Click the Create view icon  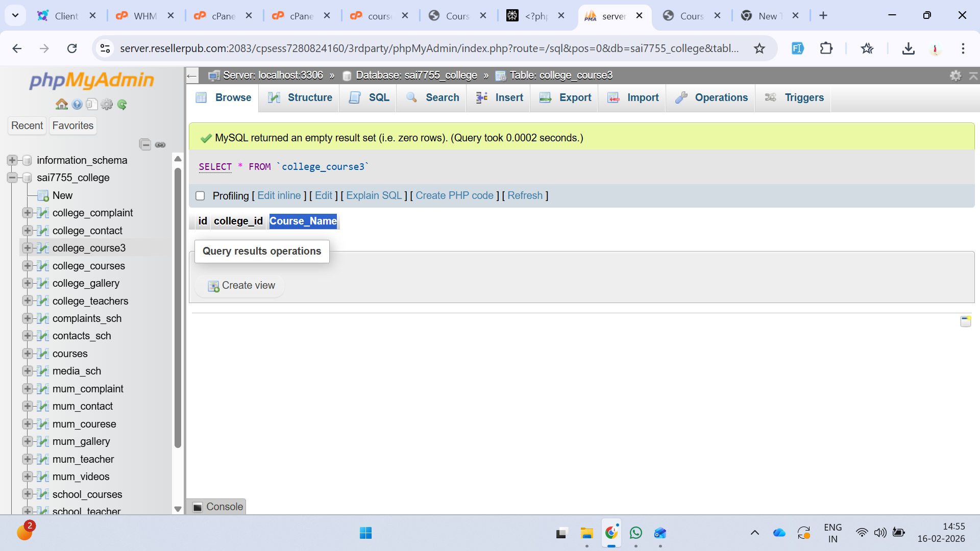click(x=213, y=286)
